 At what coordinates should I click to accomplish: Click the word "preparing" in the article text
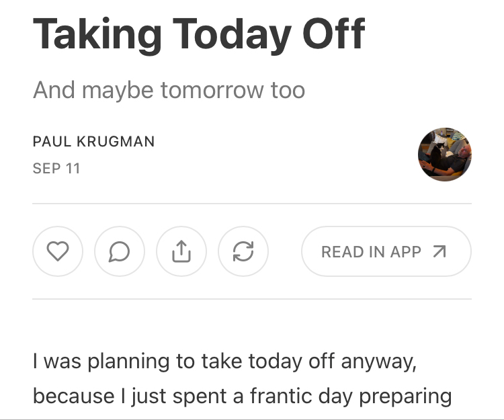[405, 396]
